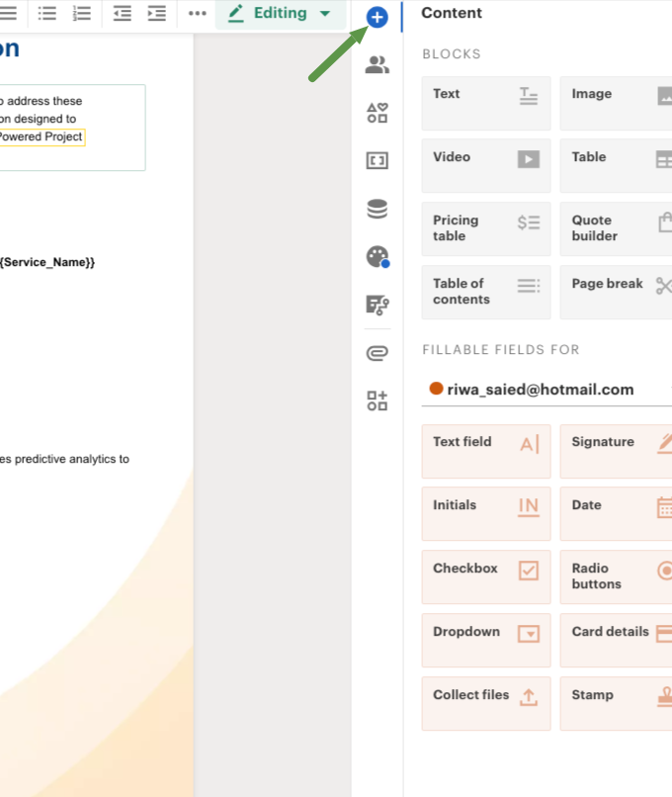Screen dimensions: 672x797
Task: Select the Checkbox fillable field
Action: click(x=486, y=576)
